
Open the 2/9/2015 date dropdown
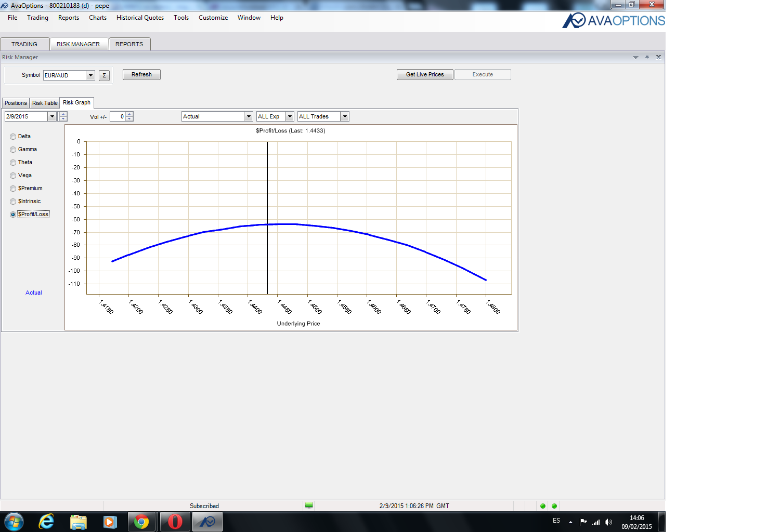pyautogui.click(x=52, y=116)
